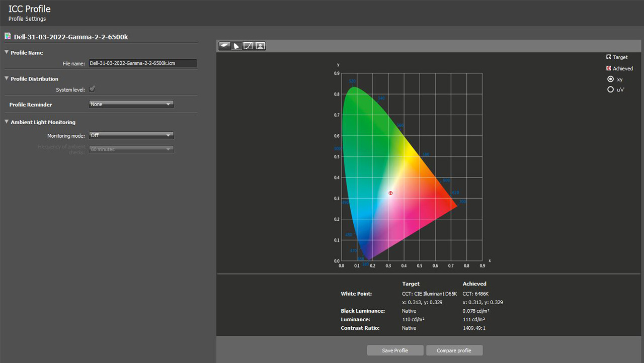644x363 pixels.
Task: Select the xy chromaticity radio button
Action: (611, 79)
